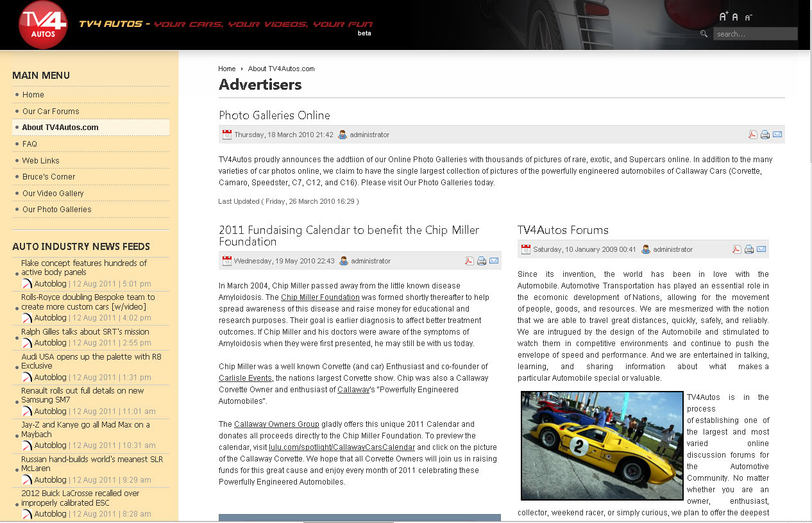This screenshot has width=812, height=523.
Task: Click the yellow race car photo
Action: click(602, 445)
